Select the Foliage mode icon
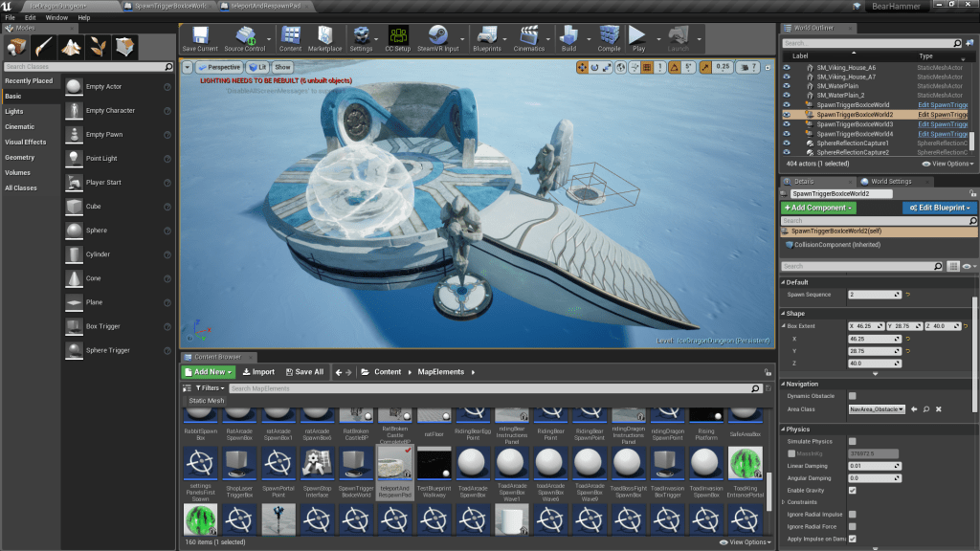 [x=99, y=46]
